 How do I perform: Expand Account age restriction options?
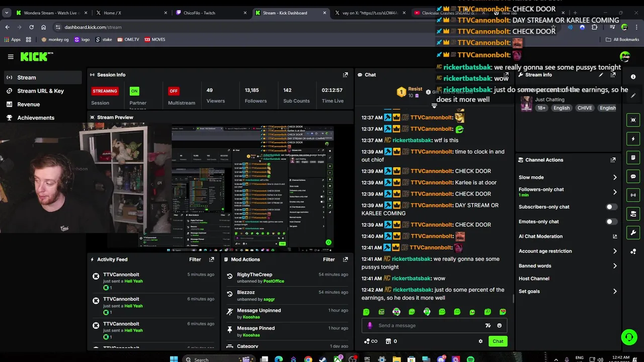click(x=614, y=251)
